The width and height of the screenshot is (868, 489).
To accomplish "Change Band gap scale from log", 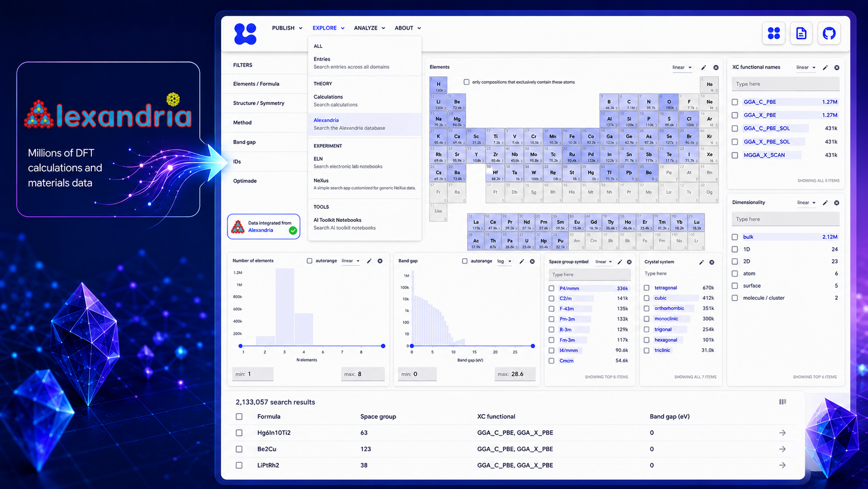I will coord(504,261).
